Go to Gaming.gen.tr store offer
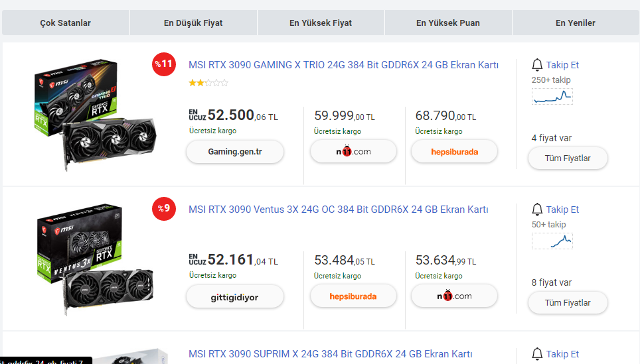640x364 pixels. point(235,152)
